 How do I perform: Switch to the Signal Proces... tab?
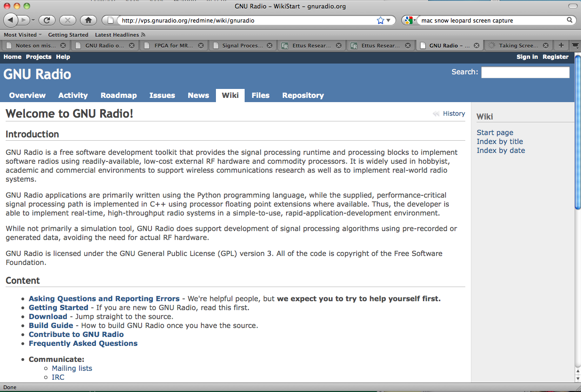(242, 46)
